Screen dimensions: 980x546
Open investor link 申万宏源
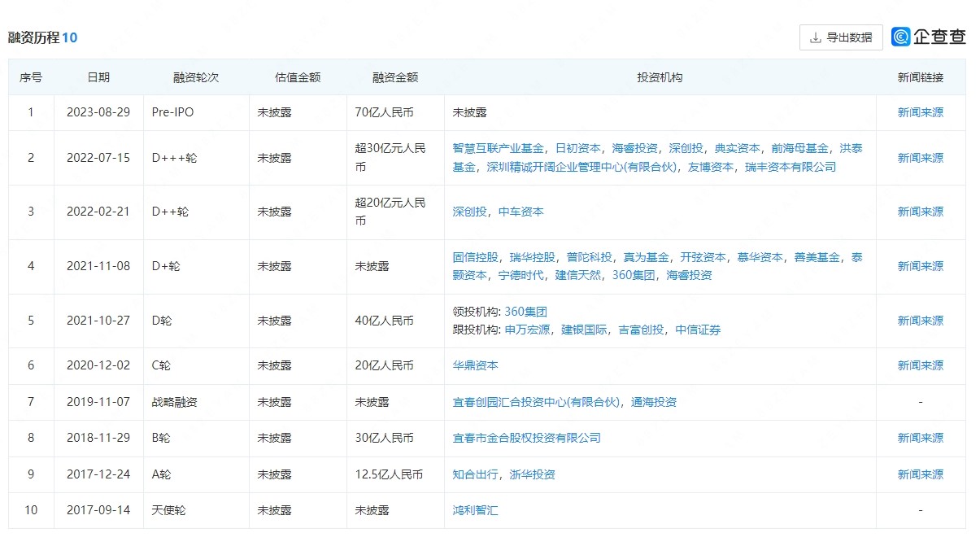tap(527, 330)
